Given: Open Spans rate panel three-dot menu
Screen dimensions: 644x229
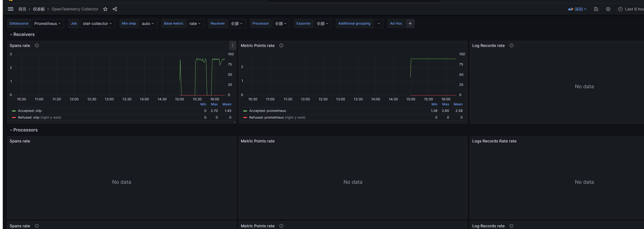Looking at the screenshot, I should [x=233, y=46].
